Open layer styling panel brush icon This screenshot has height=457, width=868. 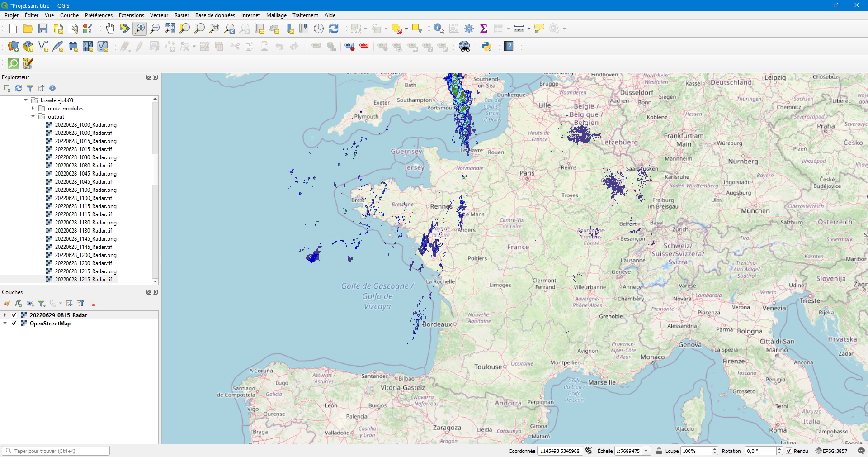[x=7, y=303]
